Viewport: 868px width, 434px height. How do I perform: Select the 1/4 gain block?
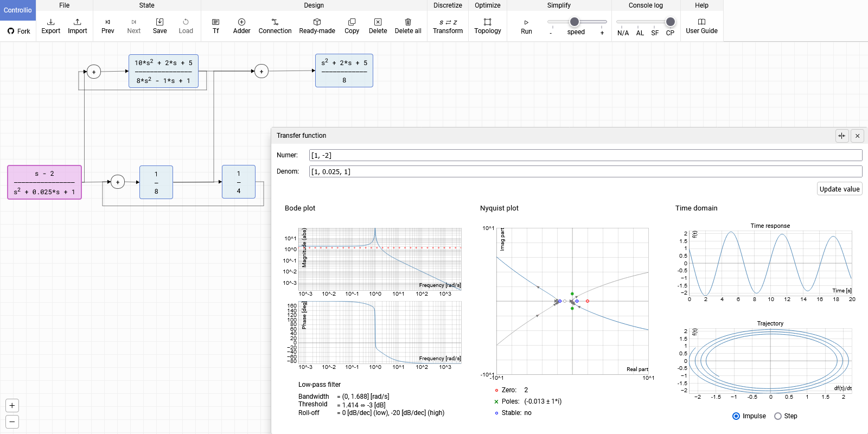[239, 182]
